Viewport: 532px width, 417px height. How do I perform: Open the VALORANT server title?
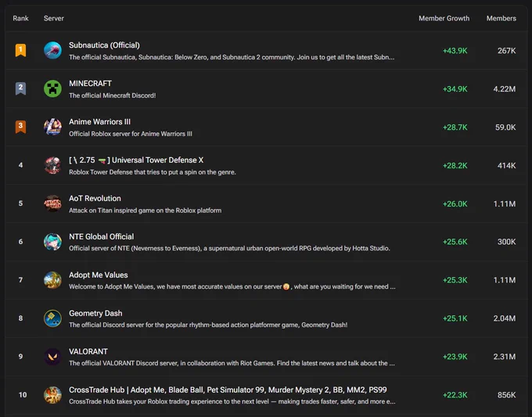coord(88,351)
